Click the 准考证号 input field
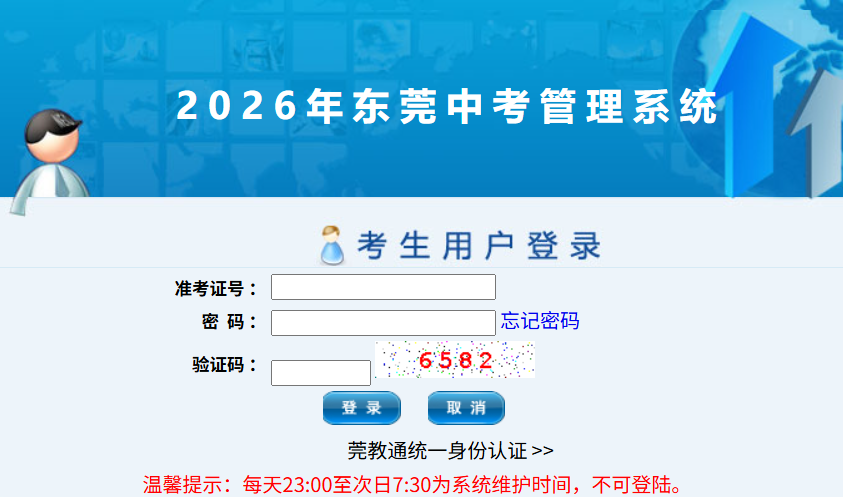 coord(383,287)
